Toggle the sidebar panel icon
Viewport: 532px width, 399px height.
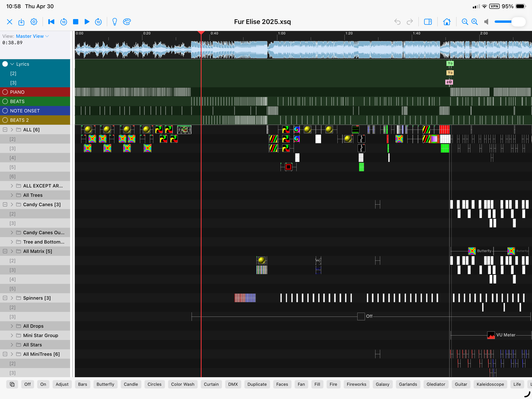[x=428, y=22]
